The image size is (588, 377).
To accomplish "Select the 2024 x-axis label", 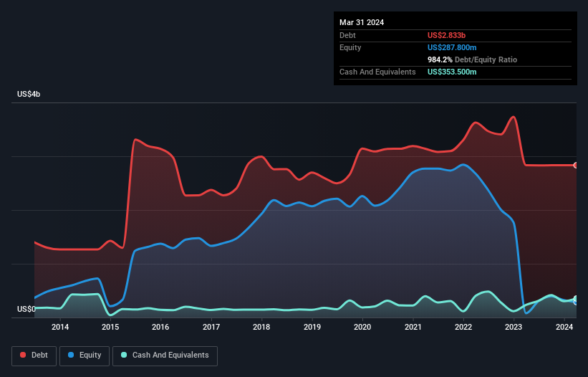I will click(x=564, y=327).
